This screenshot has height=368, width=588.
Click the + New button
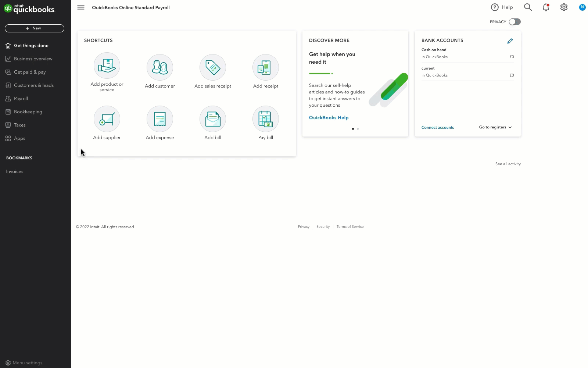[x=35, y=28]
